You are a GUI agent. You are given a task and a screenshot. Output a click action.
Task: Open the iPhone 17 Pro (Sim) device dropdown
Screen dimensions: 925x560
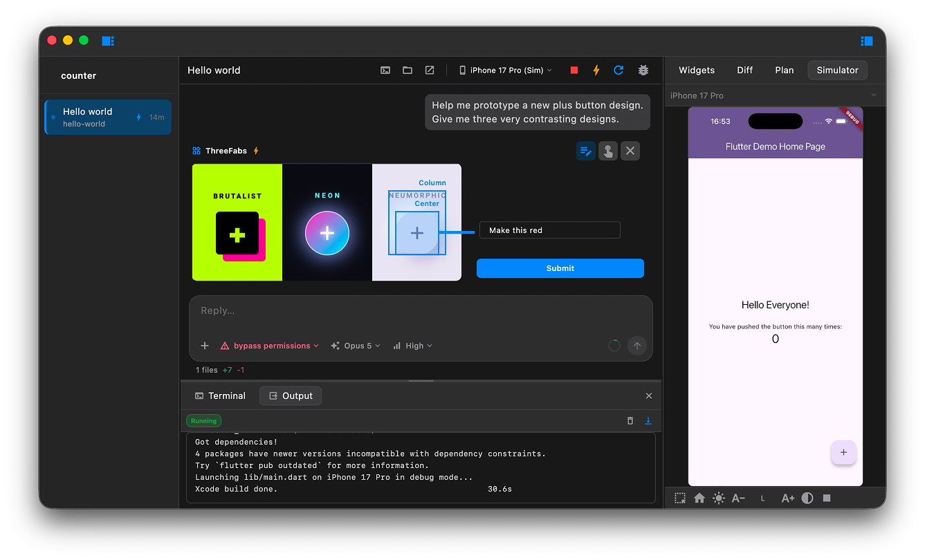click(505, 71)
